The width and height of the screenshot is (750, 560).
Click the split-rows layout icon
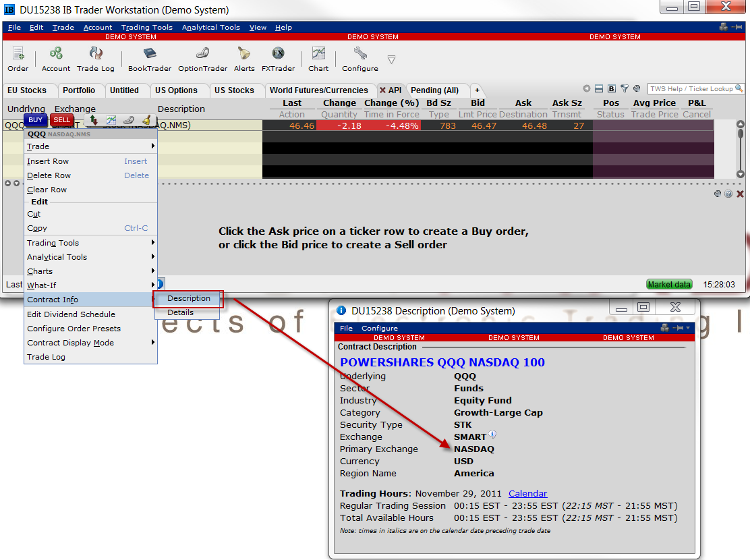pos(599,88)
